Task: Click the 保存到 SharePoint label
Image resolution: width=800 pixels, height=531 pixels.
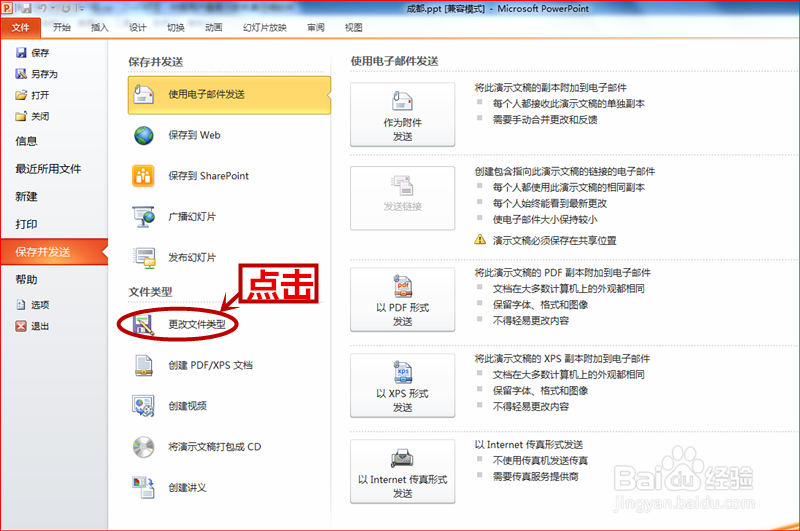Action: click(x=209, y=176)
